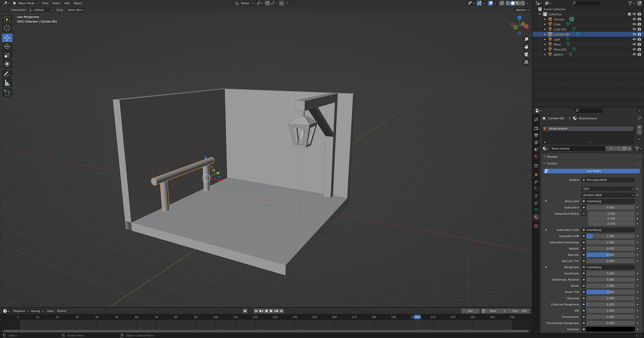Select the Add Cube tool
644x338 pixels.
(7, 93)
